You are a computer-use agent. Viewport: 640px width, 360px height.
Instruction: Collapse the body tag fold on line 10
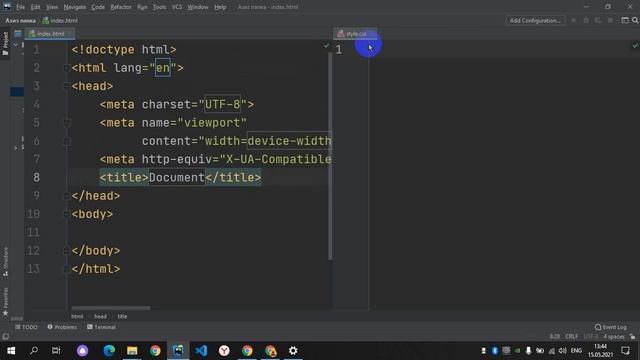[67, 214]
